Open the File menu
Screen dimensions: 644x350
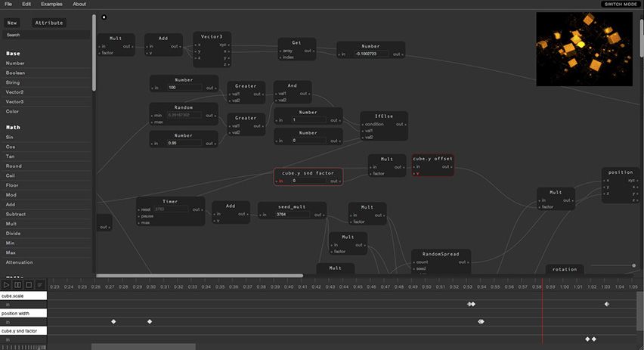click(8, 4)
